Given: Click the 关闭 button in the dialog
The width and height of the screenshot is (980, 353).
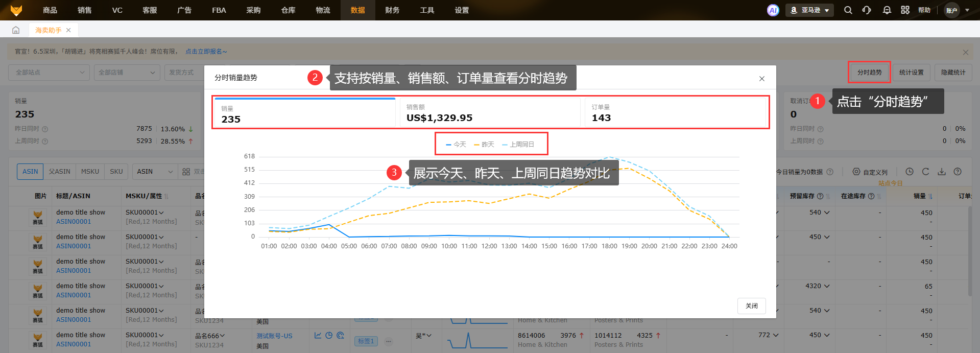Looking at the screenshot, I should 752,306.
